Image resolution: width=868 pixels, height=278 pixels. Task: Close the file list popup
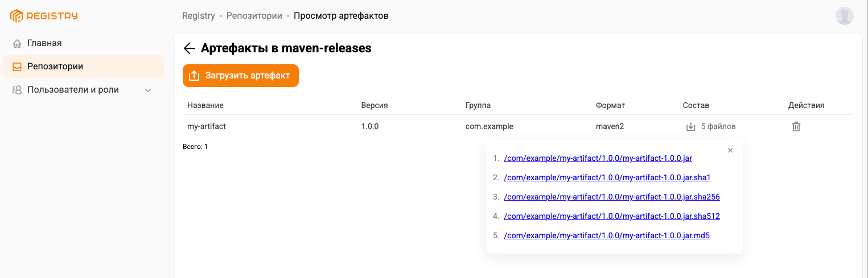(730, 151)
